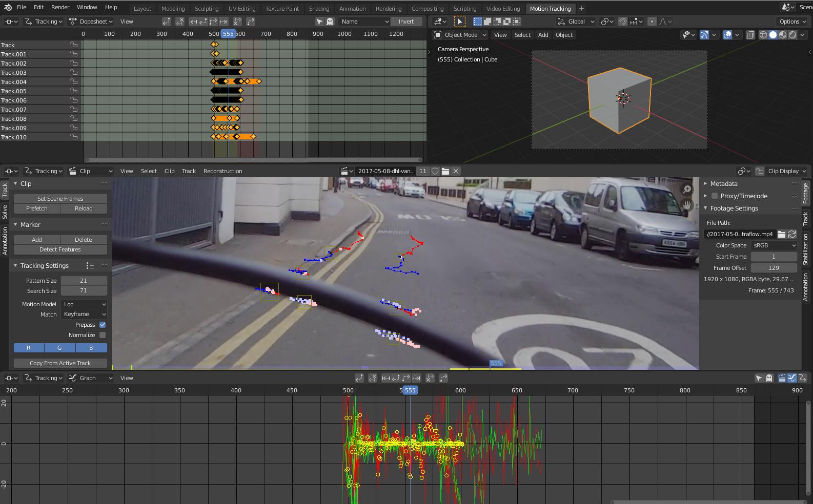The width and height of the screenshot is (813, 504).
Task: Click reload icon beside the File Path field
Action: click(x=792, y=234)
